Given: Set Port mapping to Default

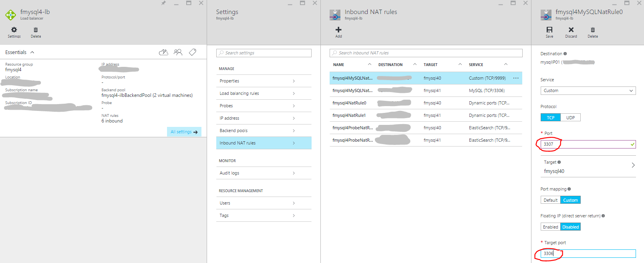Looking at the screenshot, I should click(x=550, y=200).
